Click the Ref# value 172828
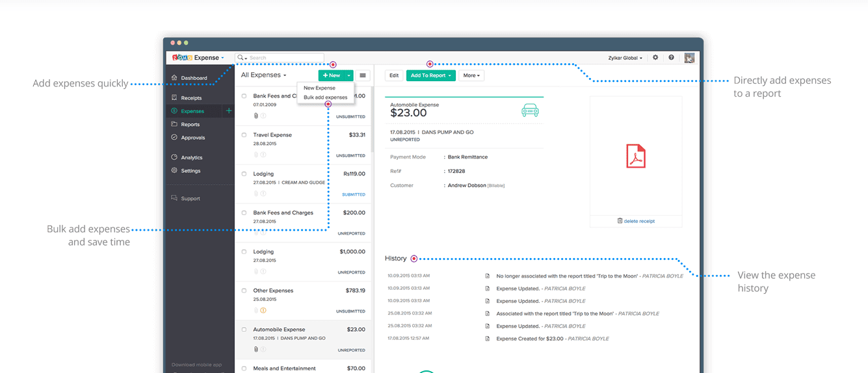This screenshot has height=373, width=868. pos(456,171)
